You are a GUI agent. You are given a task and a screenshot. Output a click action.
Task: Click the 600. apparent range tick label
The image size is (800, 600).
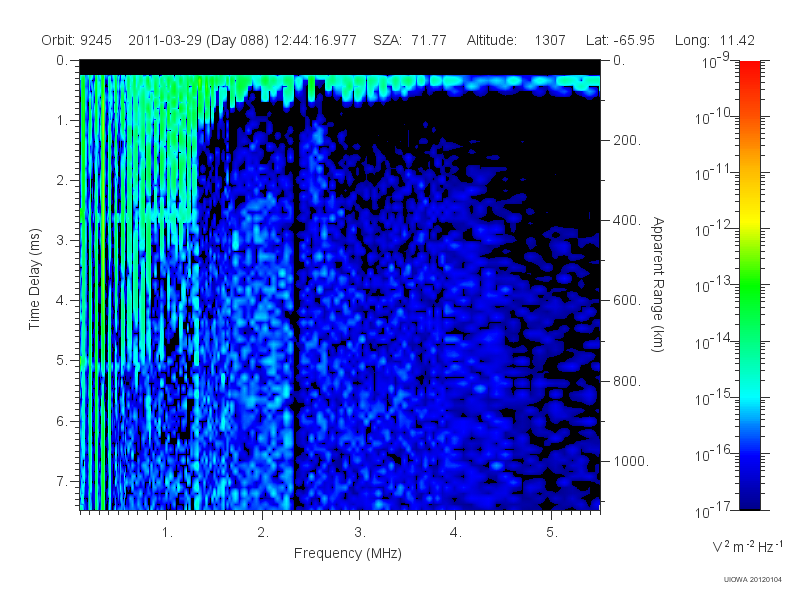[627, 301]
